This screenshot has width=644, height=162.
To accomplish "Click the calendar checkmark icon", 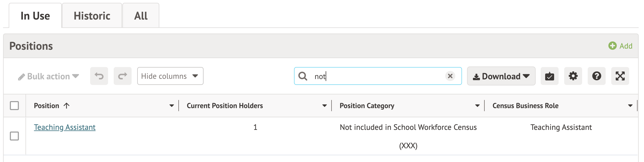I will click(x=549, y=76).
